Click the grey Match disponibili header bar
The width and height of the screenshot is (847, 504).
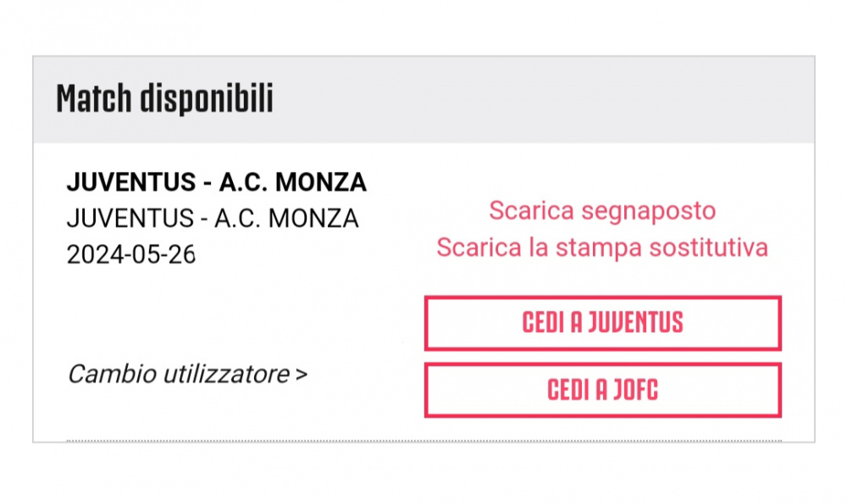tap(423, 99)
